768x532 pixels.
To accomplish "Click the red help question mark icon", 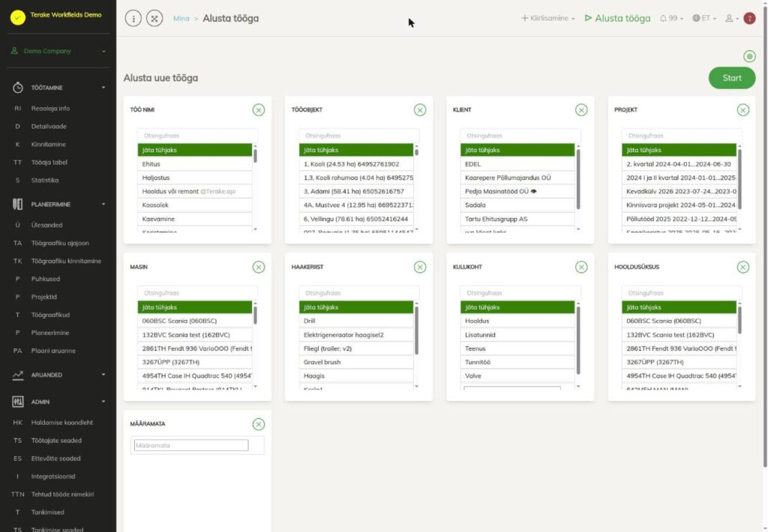I will tap(749, 18).
